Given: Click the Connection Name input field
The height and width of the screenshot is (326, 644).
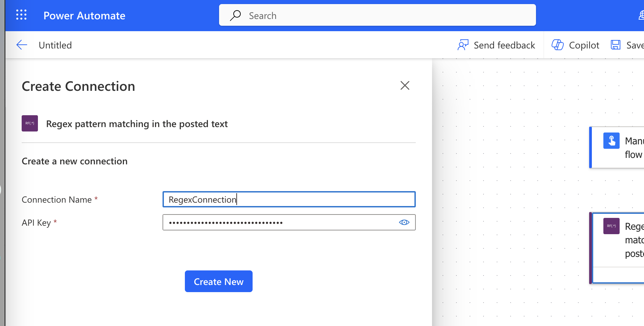Looking at the screenshot, I should [288, 199].
